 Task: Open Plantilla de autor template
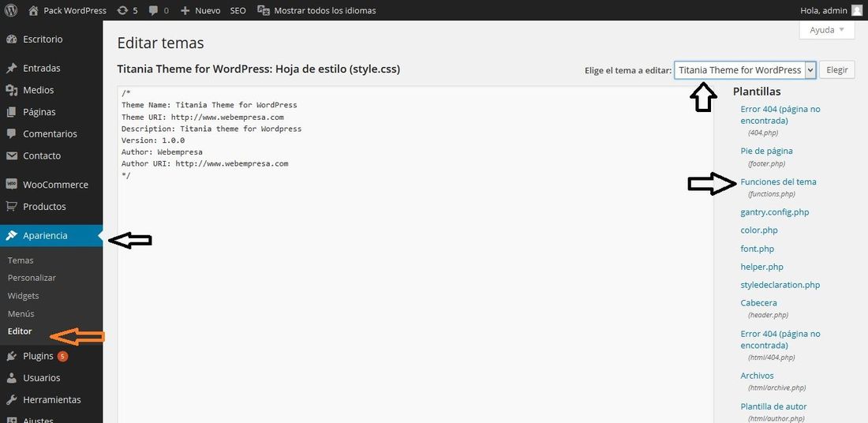click(773, 406)
